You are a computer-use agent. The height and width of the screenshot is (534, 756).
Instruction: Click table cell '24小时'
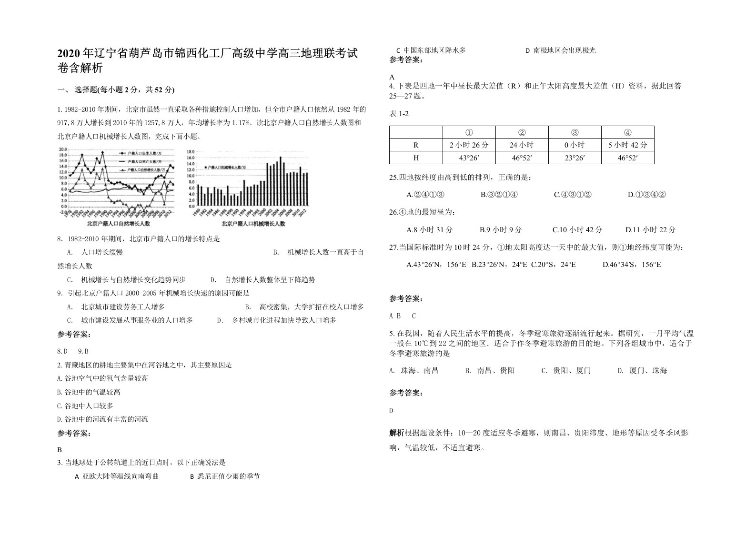(522, 145)
